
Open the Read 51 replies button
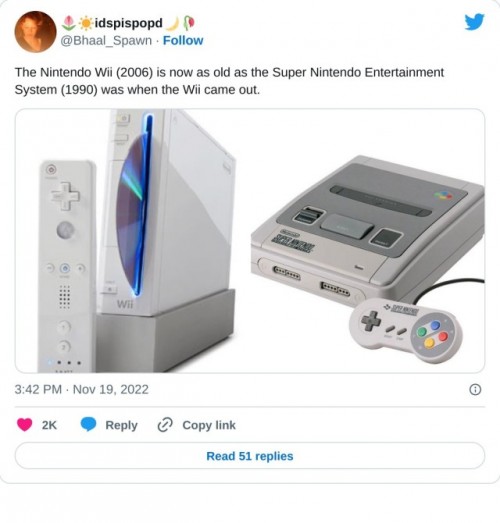coord(250,456)
